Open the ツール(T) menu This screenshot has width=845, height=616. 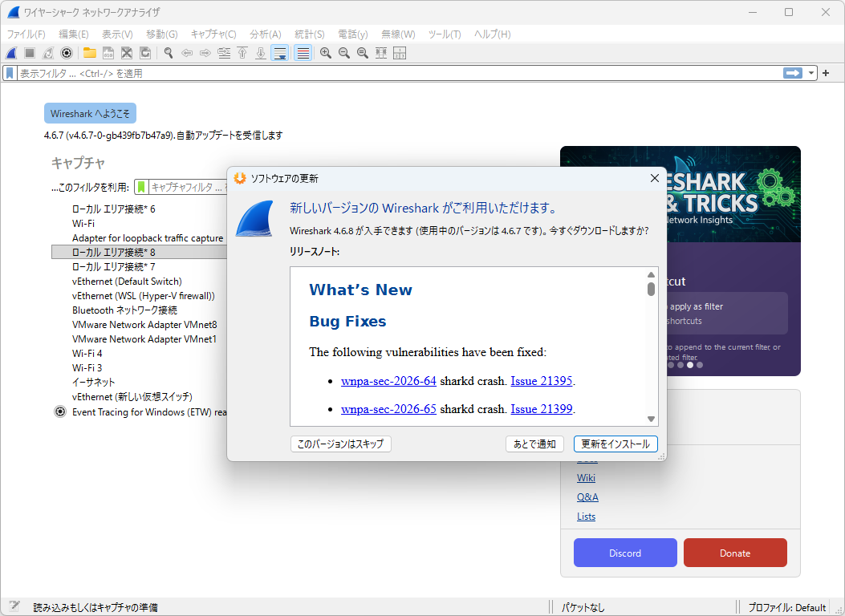point(444,34)
